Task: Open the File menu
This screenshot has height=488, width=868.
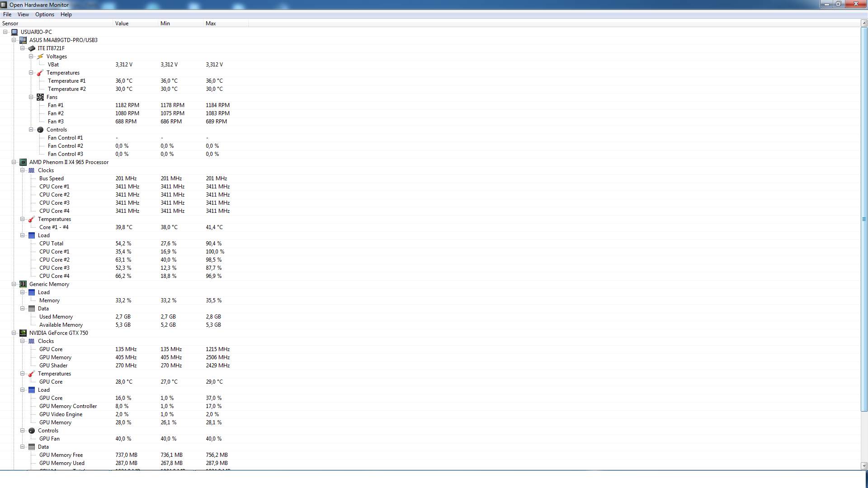Action: tap(7, 14)
